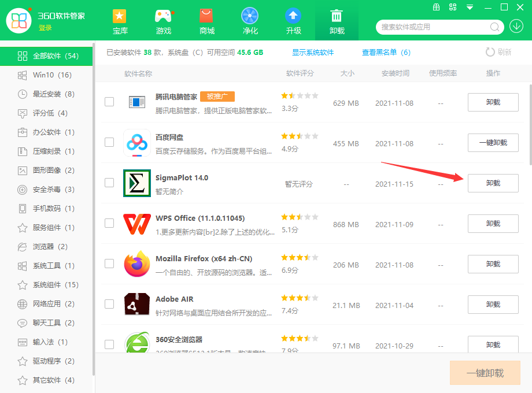Select 办公软件 (1) category
This screenshot has height=393, width=532.
[x=46, y=132]
